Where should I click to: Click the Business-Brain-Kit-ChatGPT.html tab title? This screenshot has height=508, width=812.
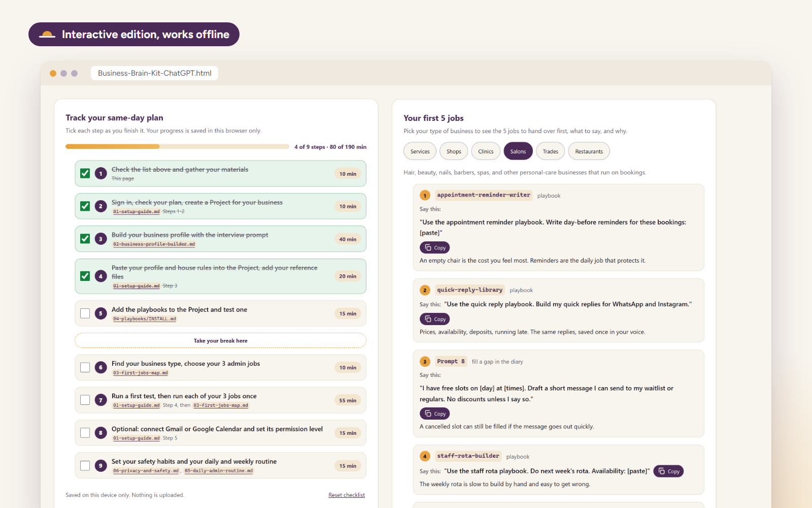tap(154, 73)
